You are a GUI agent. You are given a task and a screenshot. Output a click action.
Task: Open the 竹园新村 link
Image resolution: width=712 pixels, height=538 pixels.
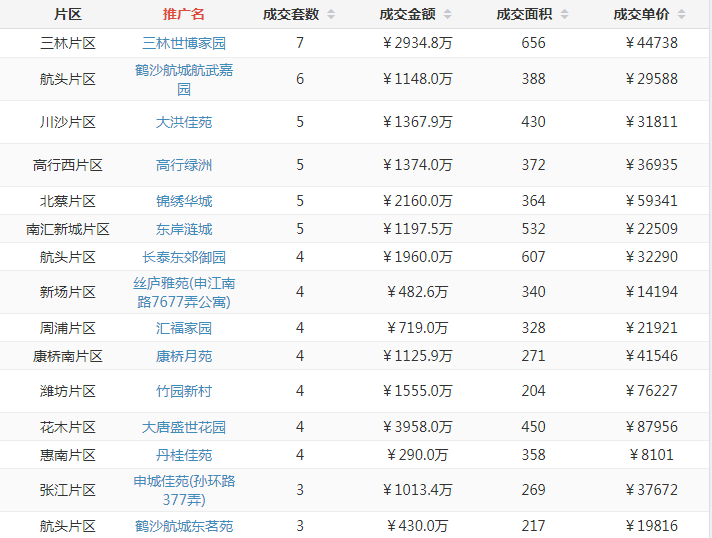pos(184,391)
